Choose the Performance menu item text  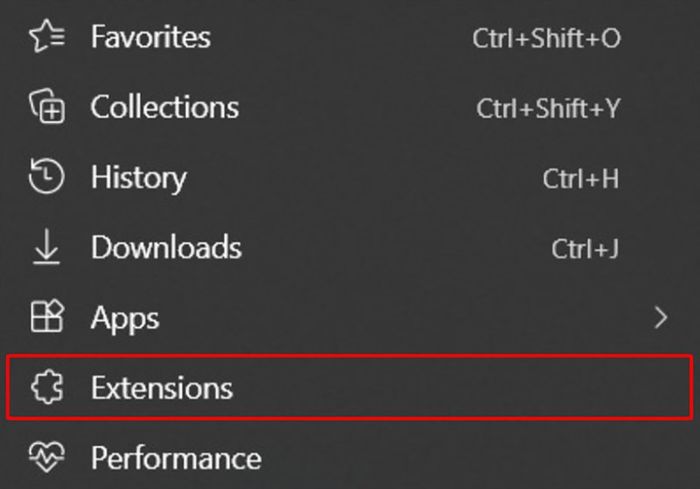[x=176, y=458]
